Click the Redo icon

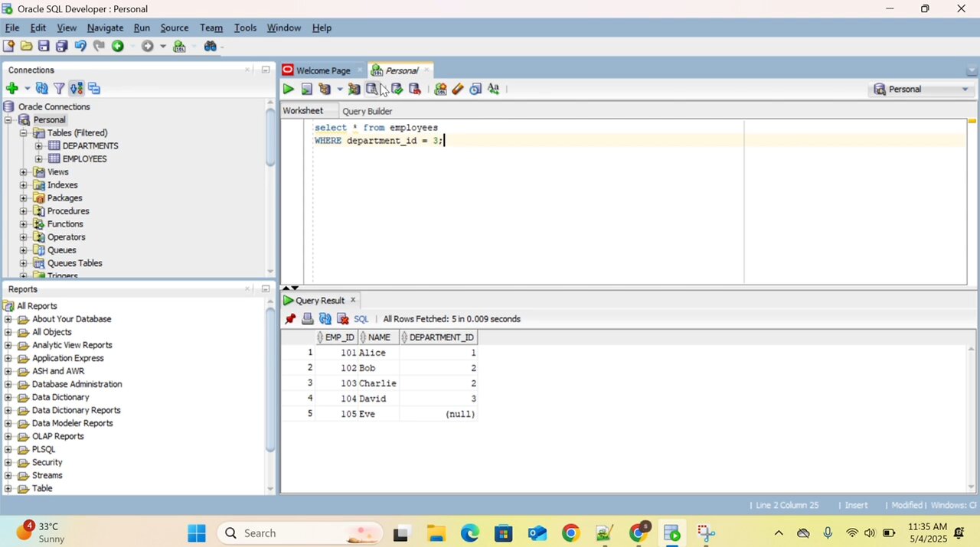[98, 46]
